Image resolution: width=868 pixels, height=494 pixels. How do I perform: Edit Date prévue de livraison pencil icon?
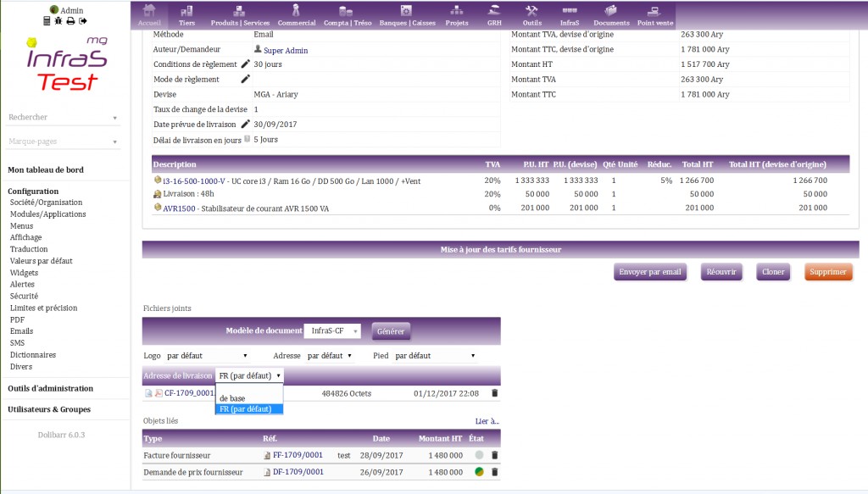click(x=245, y=124)
